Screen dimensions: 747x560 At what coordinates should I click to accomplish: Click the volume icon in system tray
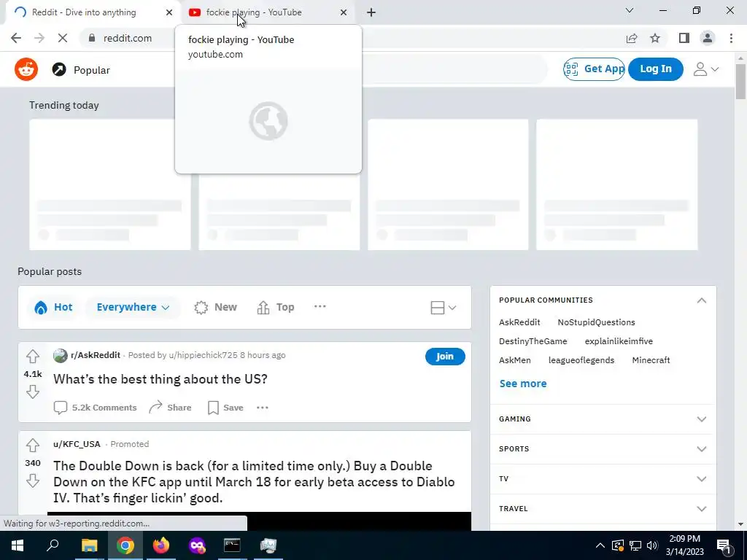(x=652, y=545)
